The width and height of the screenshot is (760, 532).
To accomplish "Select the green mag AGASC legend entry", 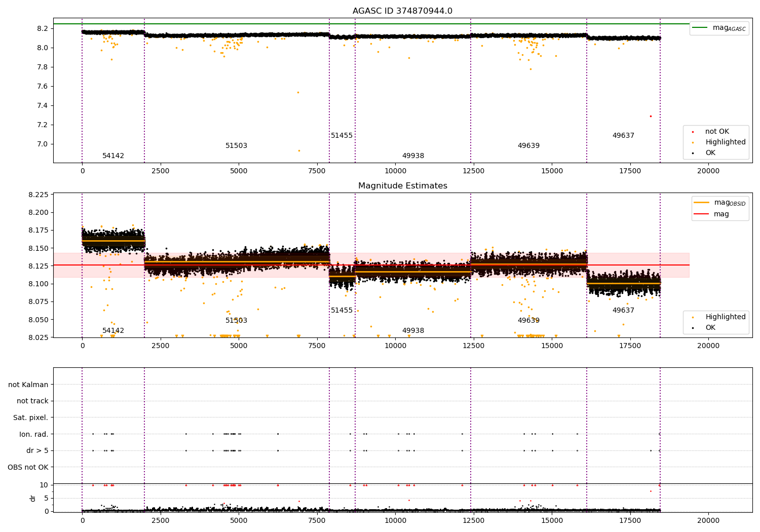I will coord(719,28).
